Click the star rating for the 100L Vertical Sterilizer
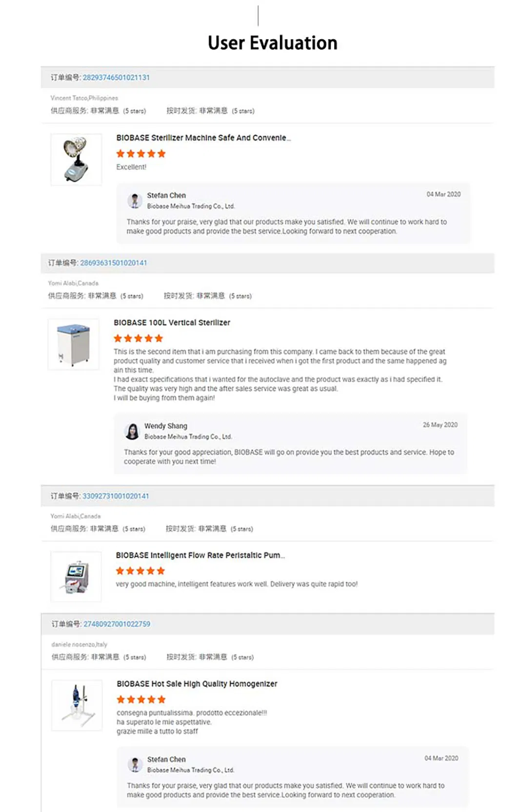 pos(139,338)
